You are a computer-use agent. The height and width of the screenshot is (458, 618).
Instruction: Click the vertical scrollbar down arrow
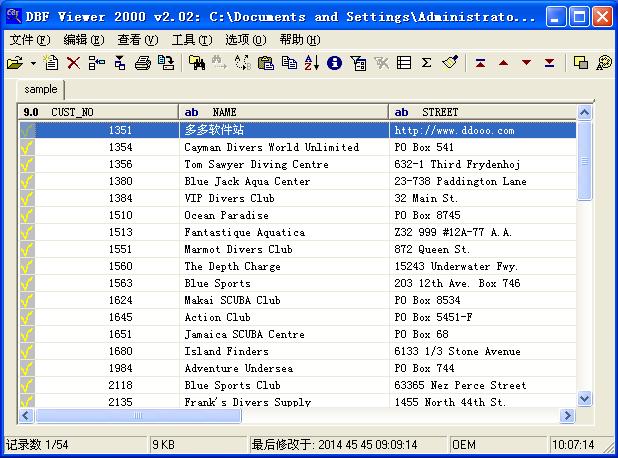(x=584, y=398)
